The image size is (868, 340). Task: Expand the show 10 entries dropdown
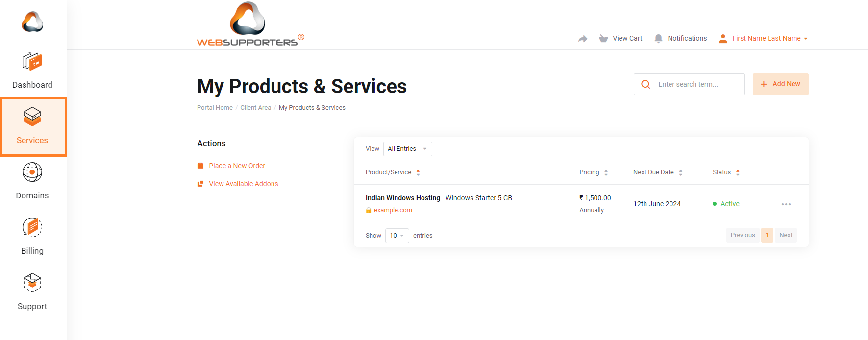click(x=397, y=236)
